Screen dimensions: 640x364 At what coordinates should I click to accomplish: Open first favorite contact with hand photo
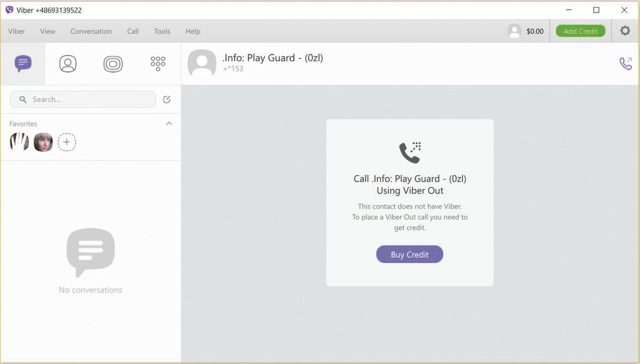[19, 142]
